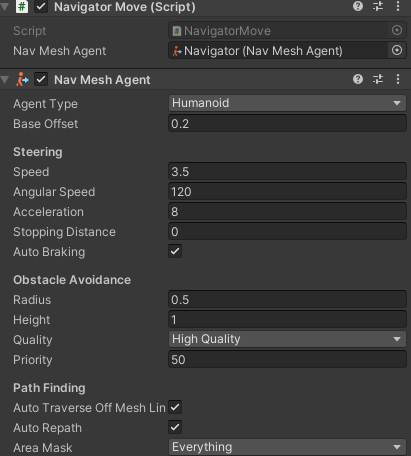Collapse the Nav Mesh Agent component
The image size is (411, 456).
click(5, 80)
